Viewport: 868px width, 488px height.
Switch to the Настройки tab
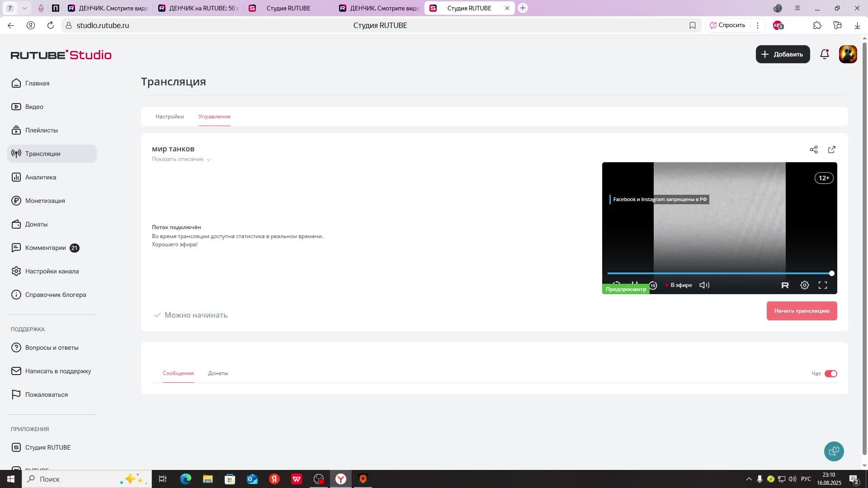pos(170,117)
